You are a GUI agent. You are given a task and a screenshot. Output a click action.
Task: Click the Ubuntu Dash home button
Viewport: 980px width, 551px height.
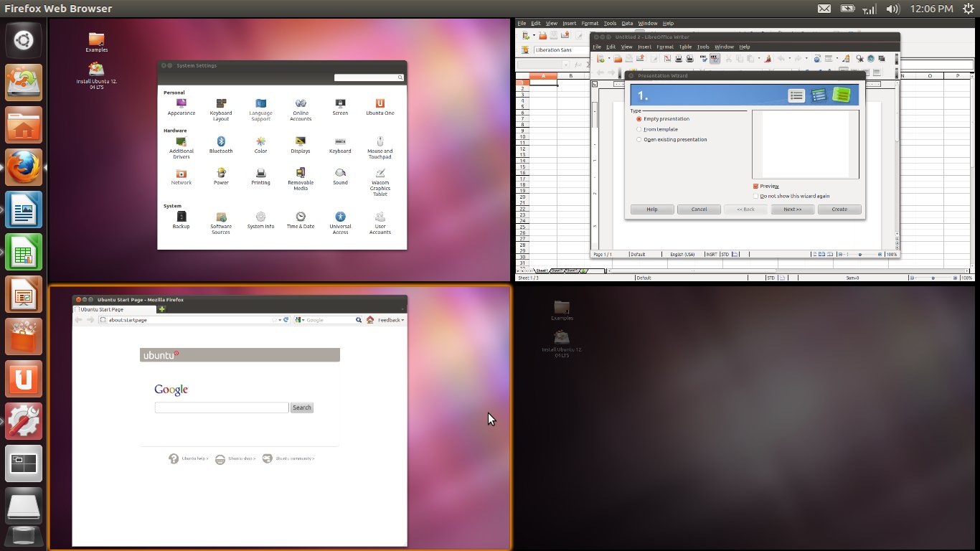[x=24, y=40]
